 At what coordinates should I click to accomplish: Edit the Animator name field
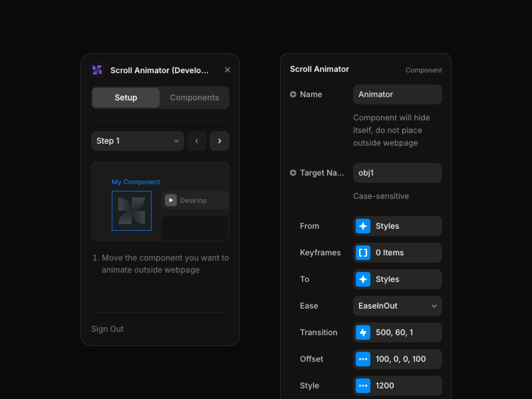click(x=397, y=94)
